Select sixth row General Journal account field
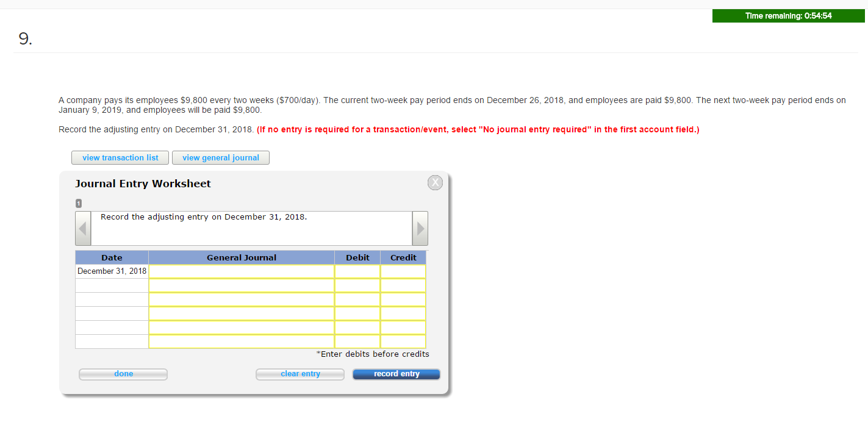The width and height of the screenshot is (868, 444). click(242, 342)
